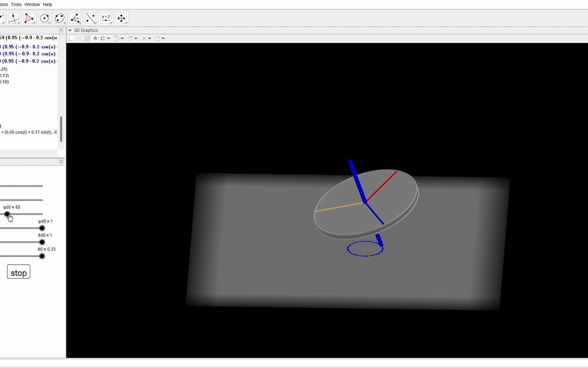Screen dimensions: 588x368
Task: Open the projection type dropdown
Action: (x=163, y=38)
